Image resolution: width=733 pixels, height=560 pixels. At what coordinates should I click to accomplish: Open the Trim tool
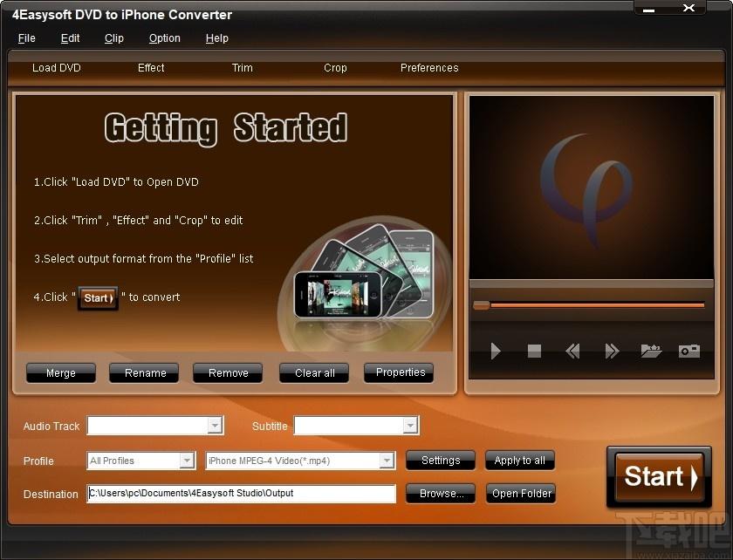[x=243, y=68]
